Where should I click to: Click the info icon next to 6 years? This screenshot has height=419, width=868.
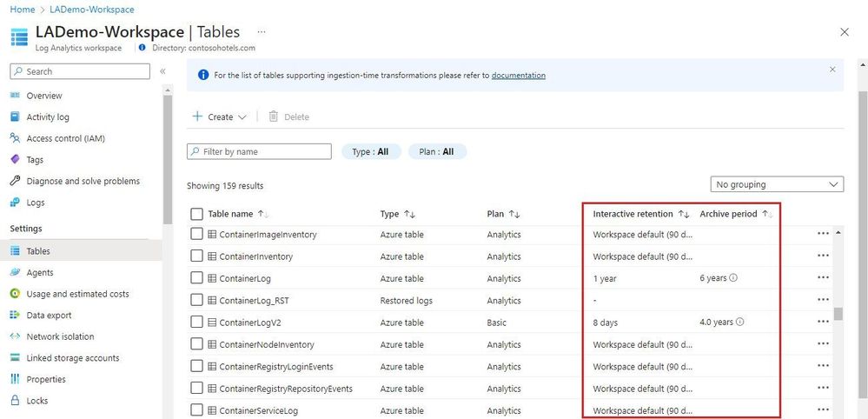733,278
